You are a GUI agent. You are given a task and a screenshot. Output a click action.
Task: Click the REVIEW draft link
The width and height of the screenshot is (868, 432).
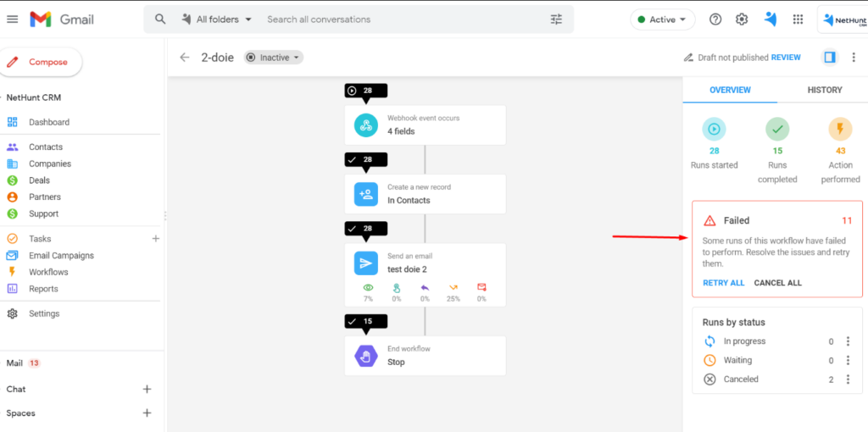(x=786, y=58)
